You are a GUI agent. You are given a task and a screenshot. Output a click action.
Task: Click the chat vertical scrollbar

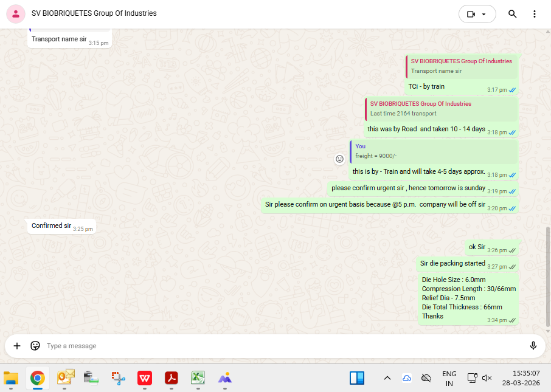547,273
